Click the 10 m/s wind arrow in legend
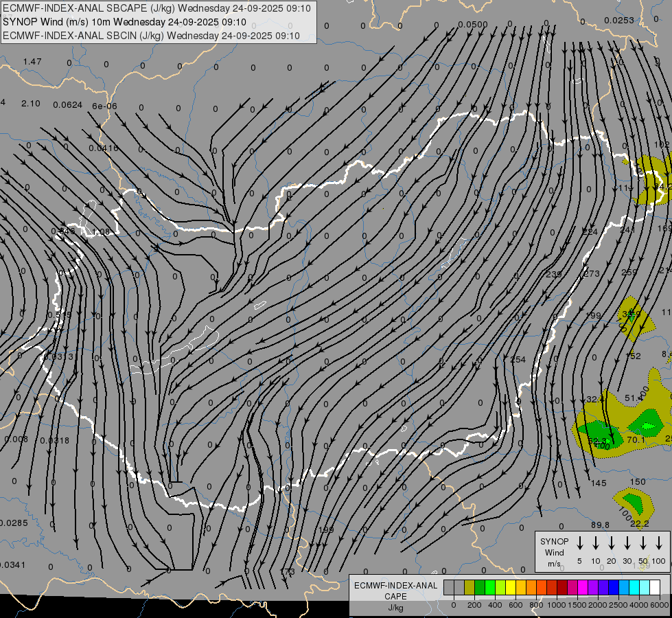 [596, 543]
